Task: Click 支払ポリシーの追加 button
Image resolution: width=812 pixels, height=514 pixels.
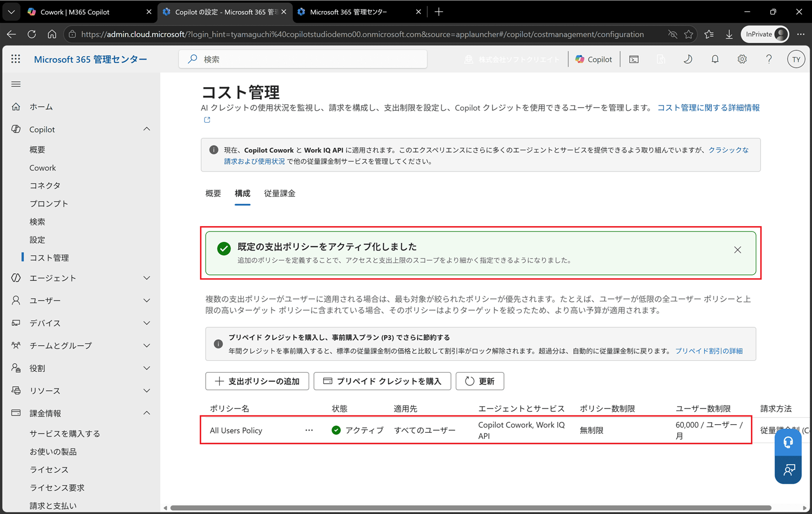Action: point(257,381)
